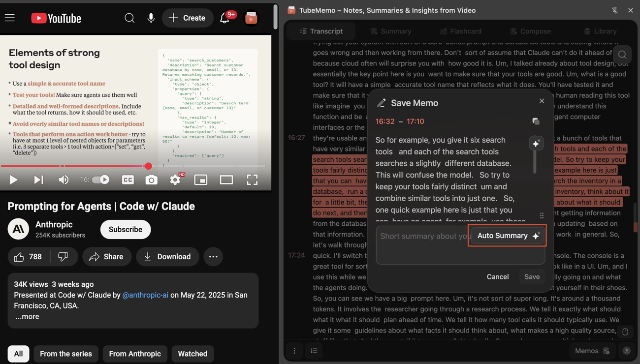
Task: Click TubeMemo bottom-right profile icon
Action: click(x=627, y=351)
